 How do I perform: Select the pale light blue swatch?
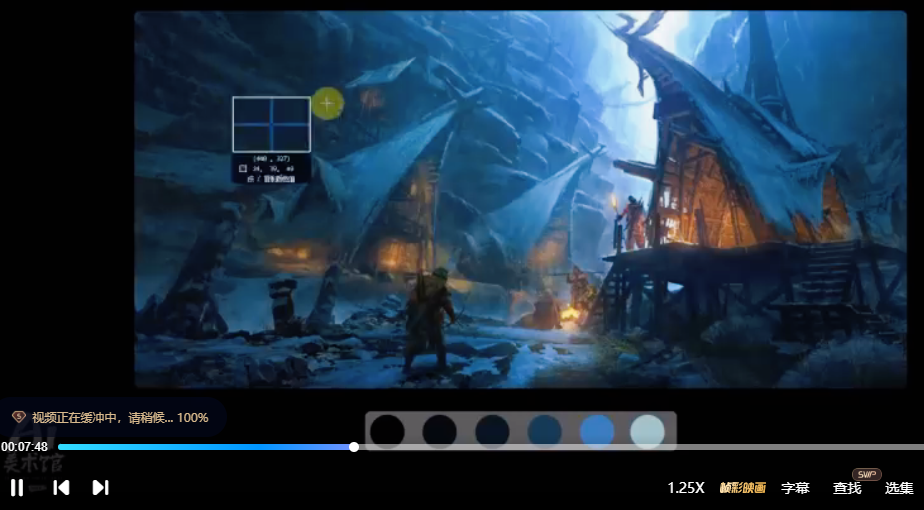[648, 431]
